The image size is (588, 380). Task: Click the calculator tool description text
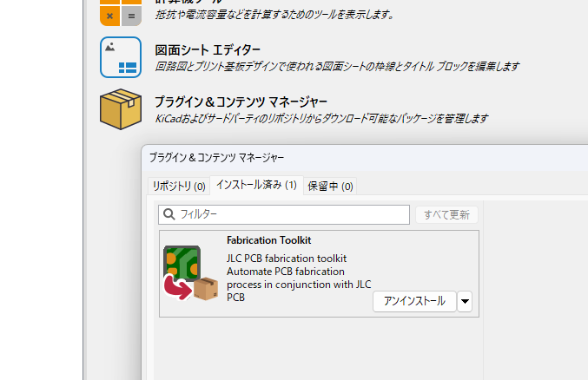(274, 15)
